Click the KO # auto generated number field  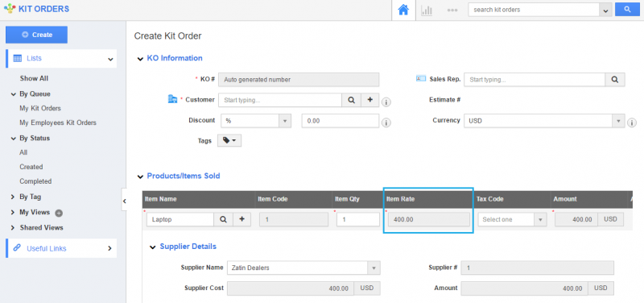coord(299,80)
